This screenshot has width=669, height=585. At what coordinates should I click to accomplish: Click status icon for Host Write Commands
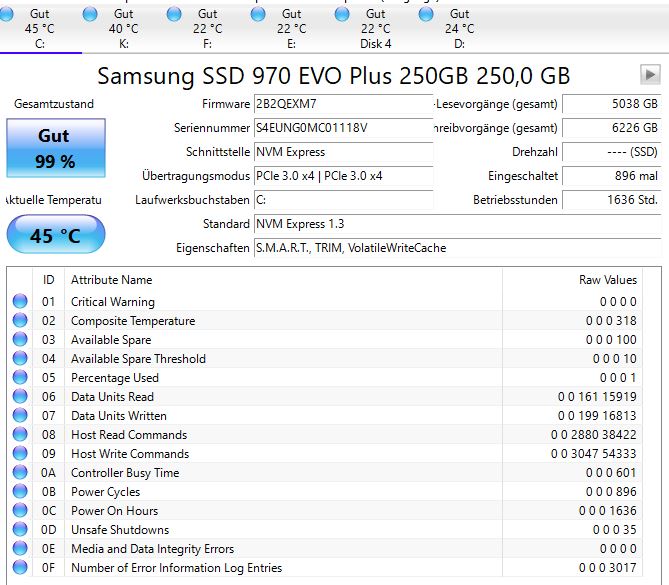point(20,453)
